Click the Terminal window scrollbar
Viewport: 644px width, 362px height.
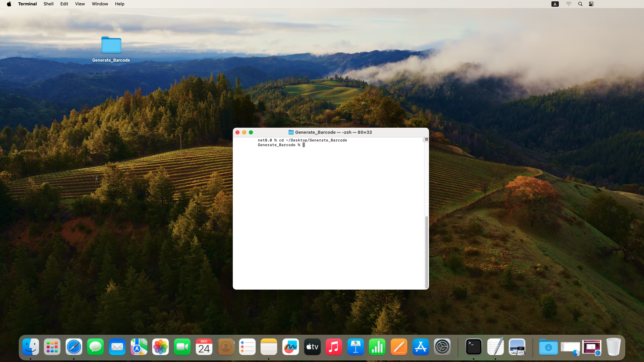click(x=427, y=251)
